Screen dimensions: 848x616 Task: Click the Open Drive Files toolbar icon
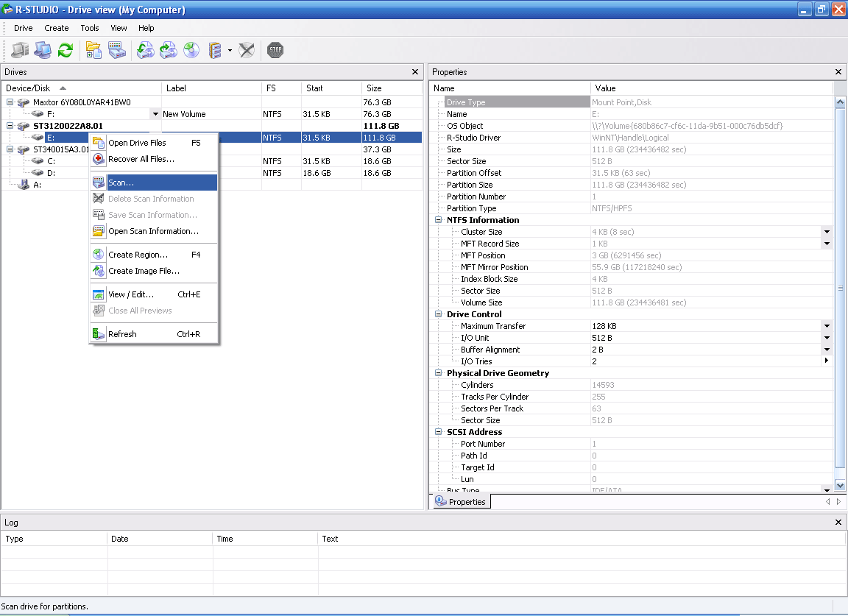tap(93, 50)
